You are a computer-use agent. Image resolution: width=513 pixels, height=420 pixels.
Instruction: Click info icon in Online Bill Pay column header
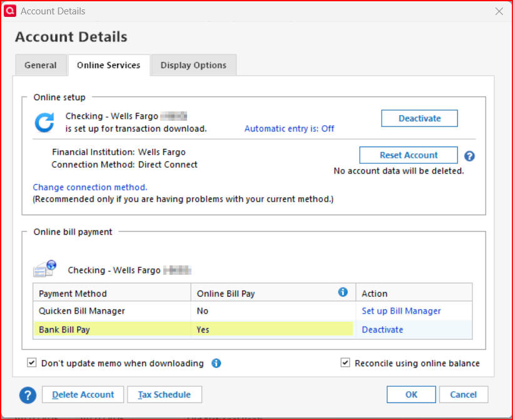click(x=343, y=292)
